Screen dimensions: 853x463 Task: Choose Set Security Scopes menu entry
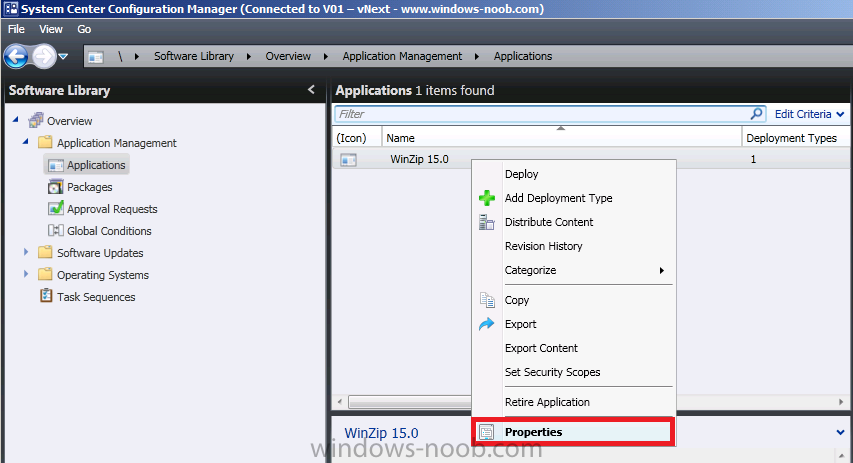point(552,372)
